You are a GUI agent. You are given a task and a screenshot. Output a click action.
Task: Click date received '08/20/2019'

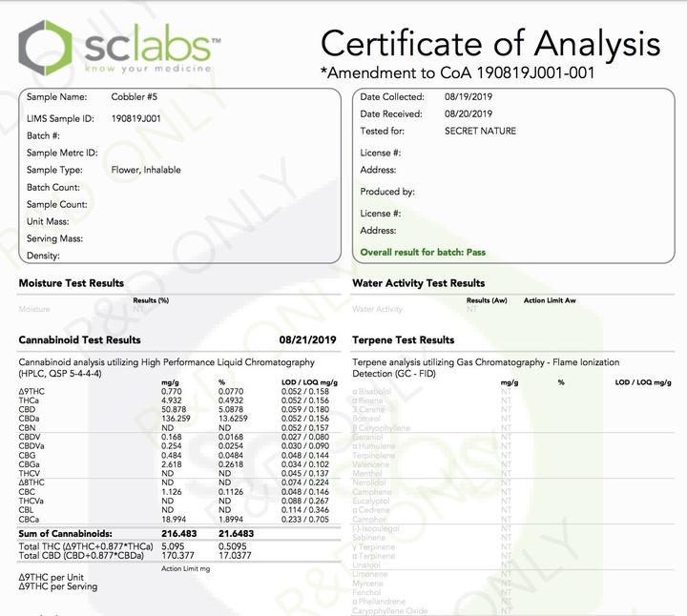pyautogui.click(x=468, y=113)
